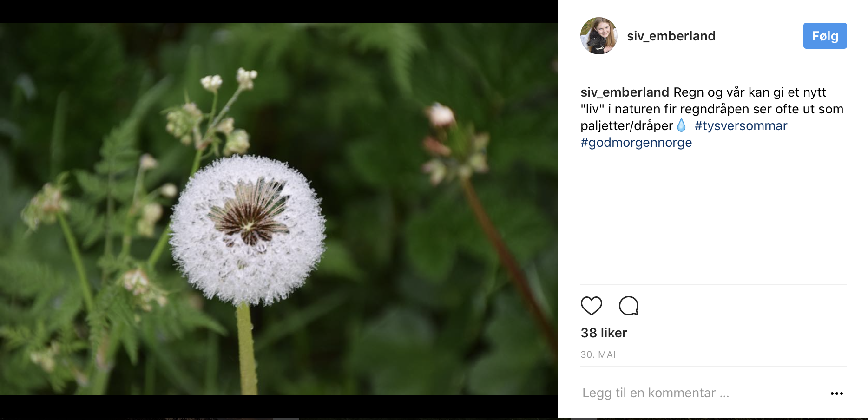Open siv_emberland profile from header username
This screenshot has height=420, width=868.
pos(671,36)
